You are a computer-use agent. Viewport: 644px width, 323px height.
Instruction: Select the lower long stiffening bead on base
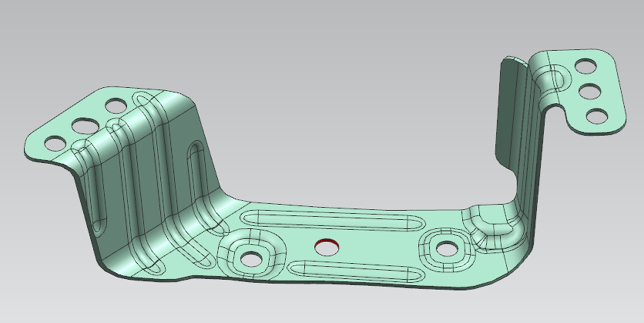point(356,271)
